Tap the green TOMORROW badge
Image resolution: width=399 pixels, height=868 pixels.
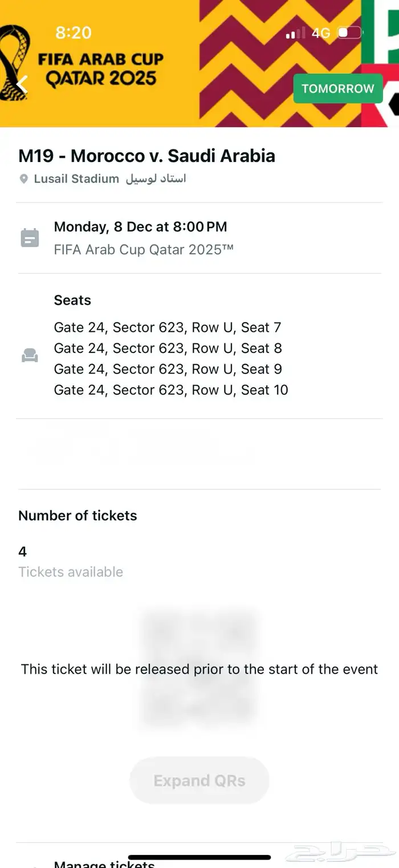click(x=337, y=88)
